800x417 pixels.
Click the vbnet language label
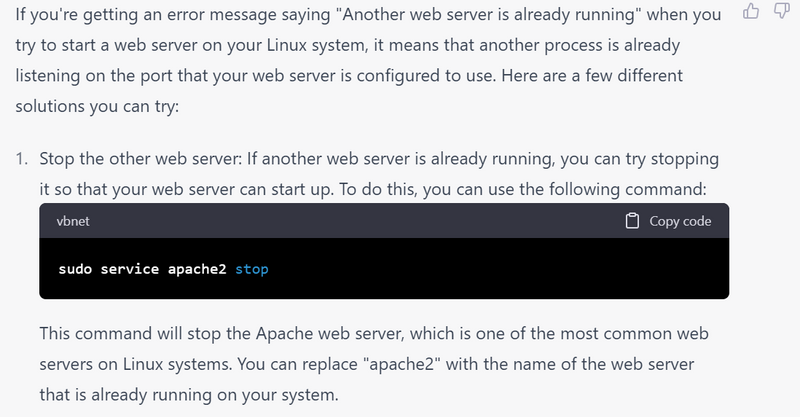(x=74, y=221)
